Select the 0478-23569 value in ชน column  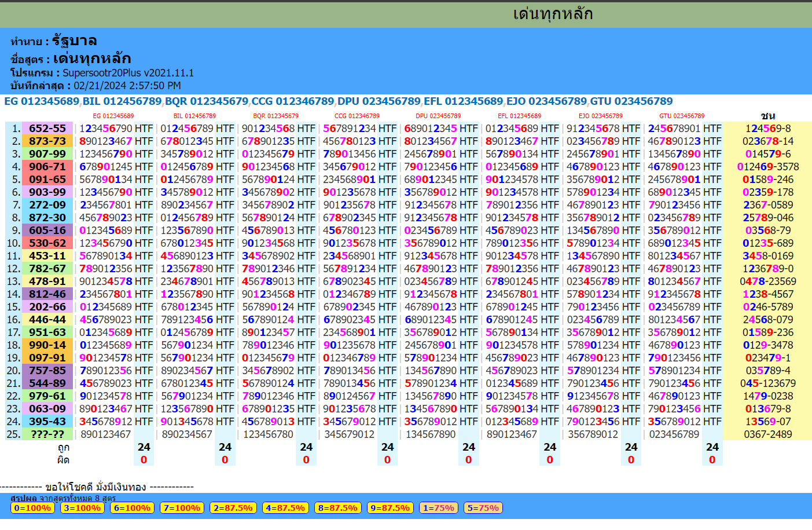pos(768,282)
